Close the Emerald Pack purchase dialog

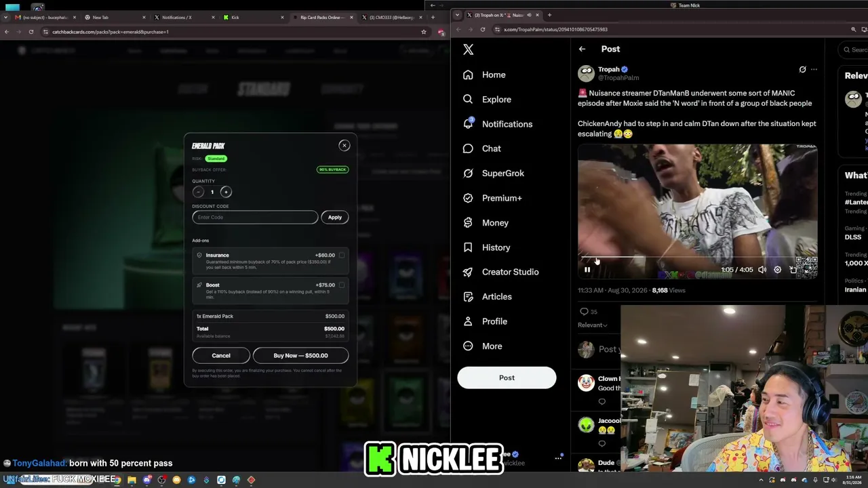pyautogui.click(x=344, y=145)
